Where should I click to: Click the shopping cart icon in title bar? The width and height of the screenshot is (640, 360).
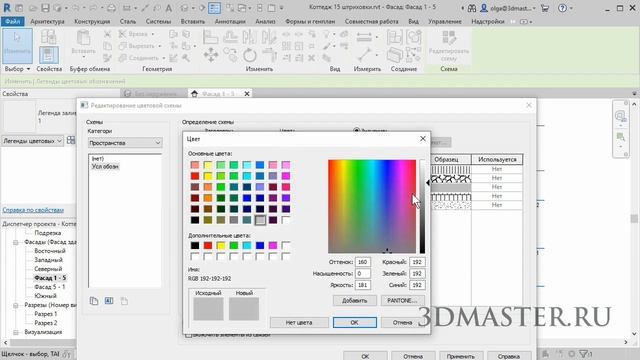click(544, 8)
